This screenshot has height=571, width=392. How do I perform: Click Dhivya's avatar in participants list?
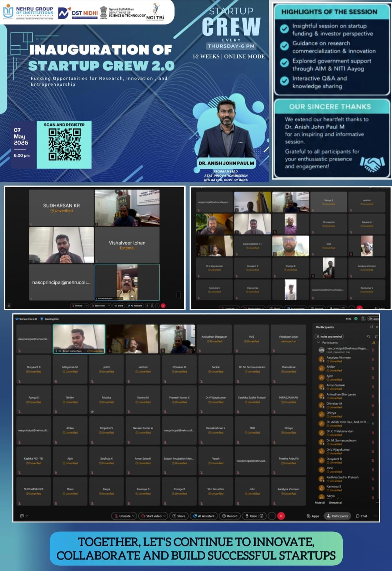(x=321, y=414)
